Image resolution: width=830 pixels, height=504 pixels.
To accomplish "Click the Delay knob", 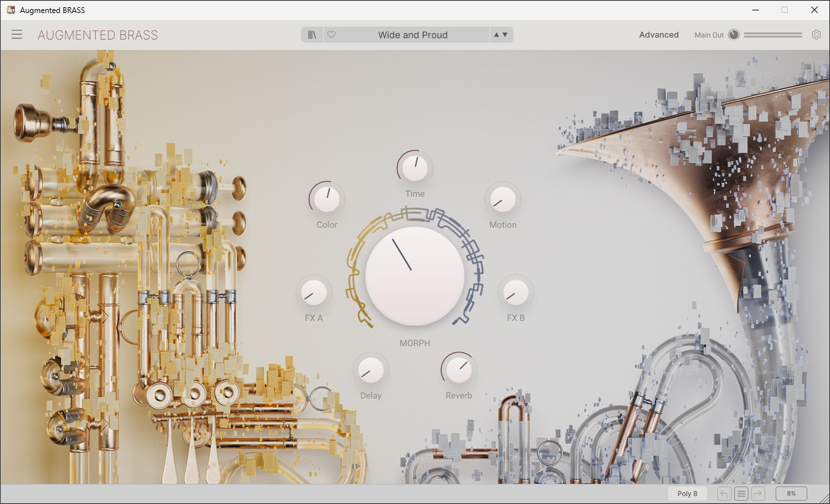I will click(x=371, y=370).
